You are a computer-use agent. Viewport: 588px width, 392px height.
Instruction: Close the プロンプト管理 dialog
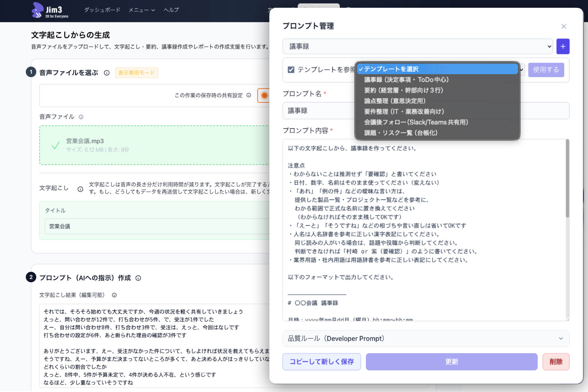point(563,26)
